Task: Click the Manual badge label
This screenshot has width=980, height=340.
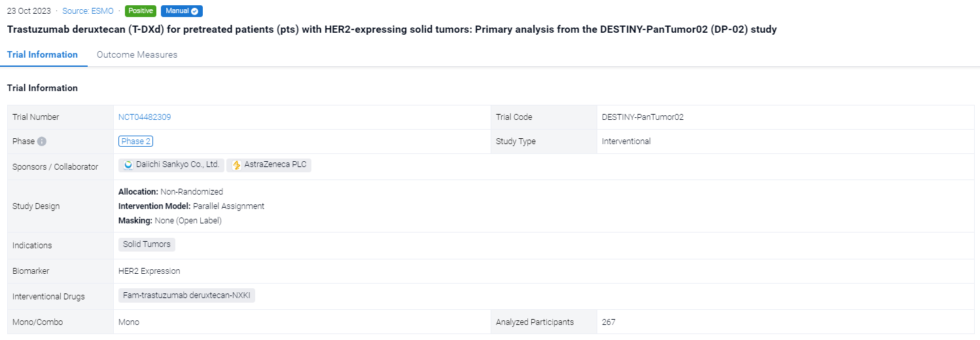Action: (177, 11)
